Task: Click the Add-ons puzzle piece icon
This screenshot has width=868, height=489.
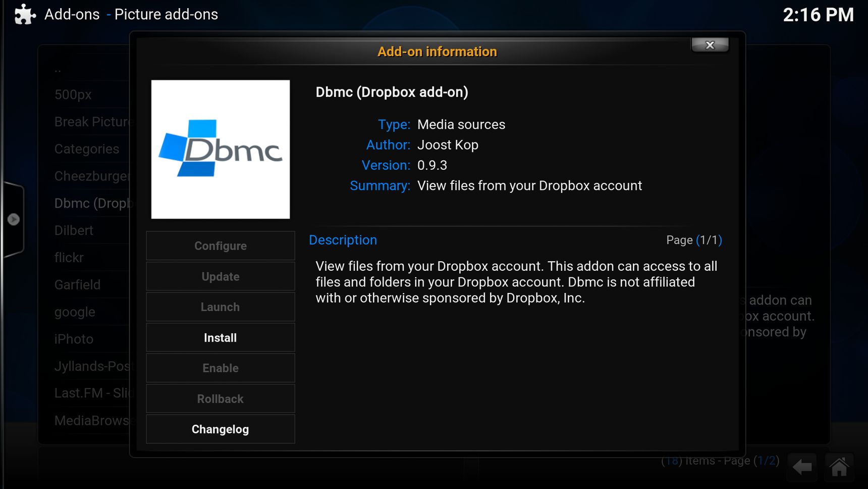Action: [25, 14]
